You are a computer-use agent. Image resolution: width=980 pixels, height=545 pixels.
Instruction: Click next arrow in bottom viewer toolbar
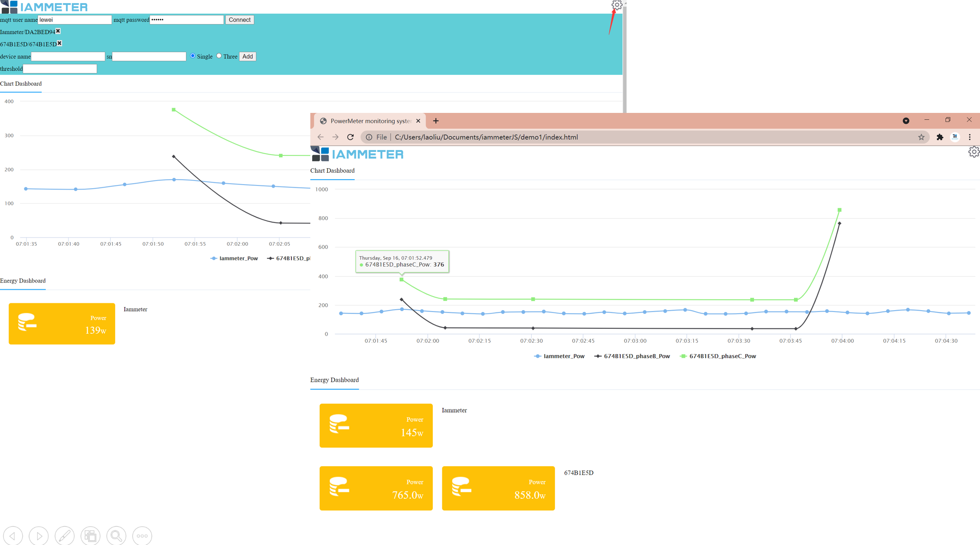pyautogui.click(x=39, y=536)
